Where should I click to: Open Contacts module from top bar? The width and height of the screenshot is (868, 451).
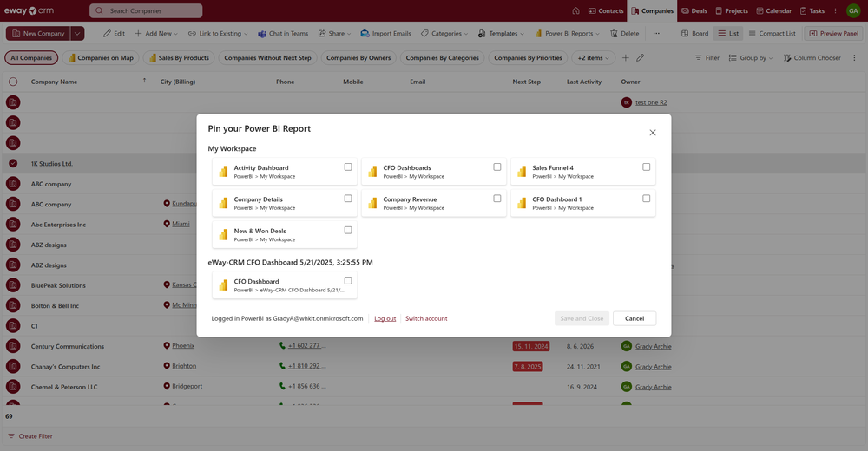click(x=606, y=10)
